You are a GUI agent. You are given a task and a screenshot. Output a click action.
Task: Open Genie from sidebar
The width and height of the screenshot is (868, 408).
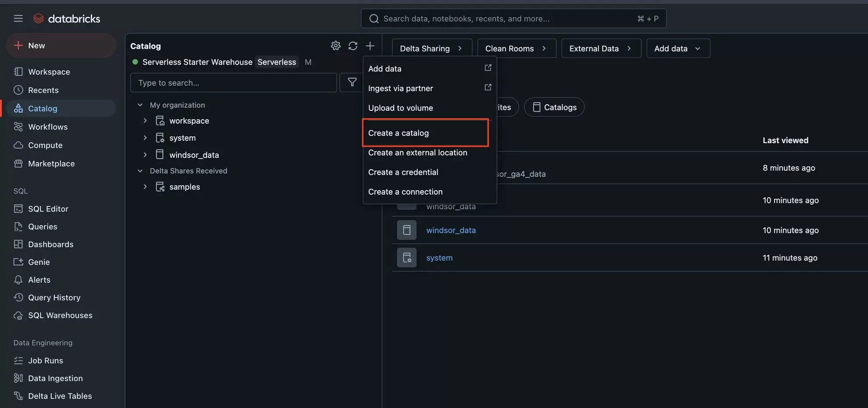(39, 262)
